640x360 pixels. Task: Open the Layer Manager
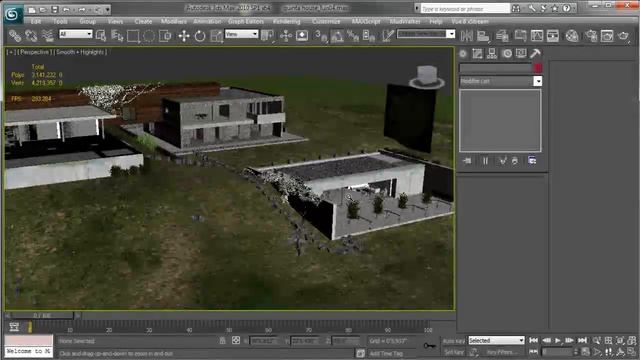[502, 36]
